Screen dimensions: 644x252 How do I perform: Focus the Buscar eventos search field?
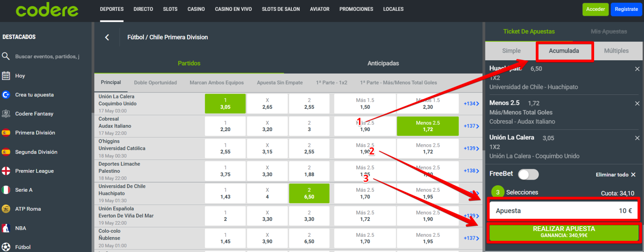[47, 57]
